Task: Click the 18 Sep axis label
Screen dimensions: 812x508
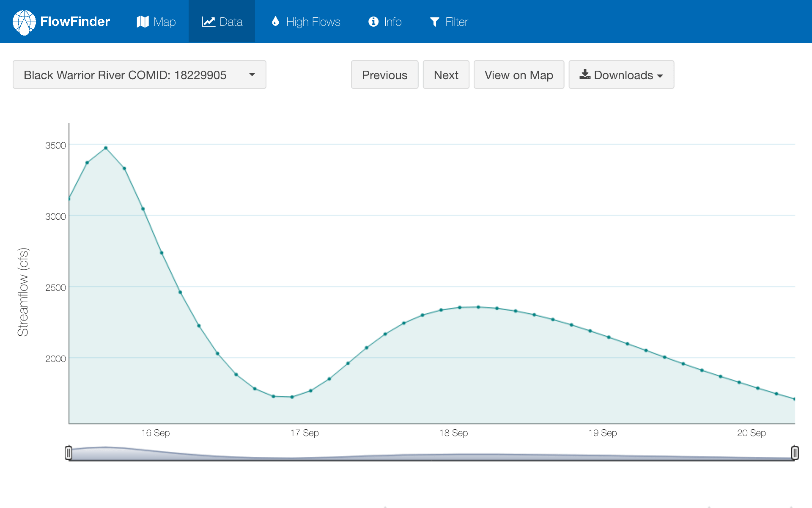Action: tap(454, 433)
